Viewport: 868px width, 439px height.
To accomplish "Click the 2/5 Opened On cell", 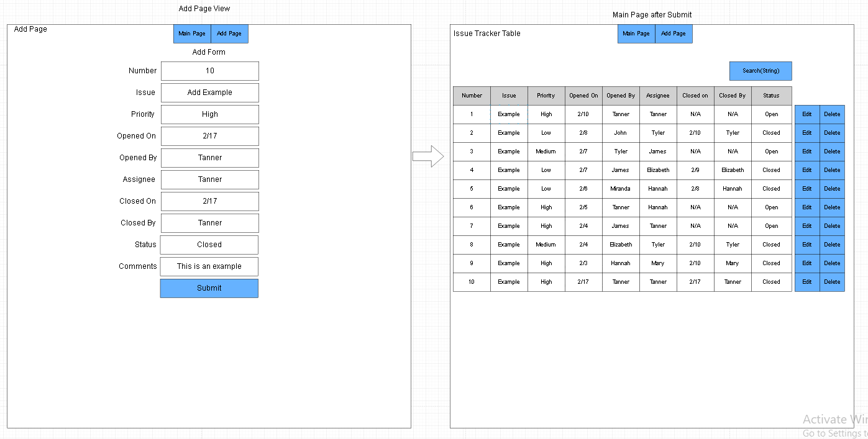I will point(583,207).
